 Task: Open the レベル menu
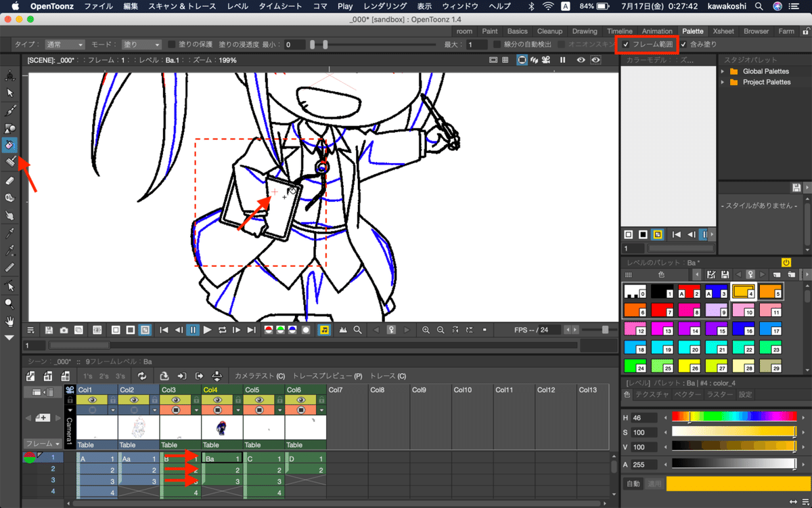(238, 6)
